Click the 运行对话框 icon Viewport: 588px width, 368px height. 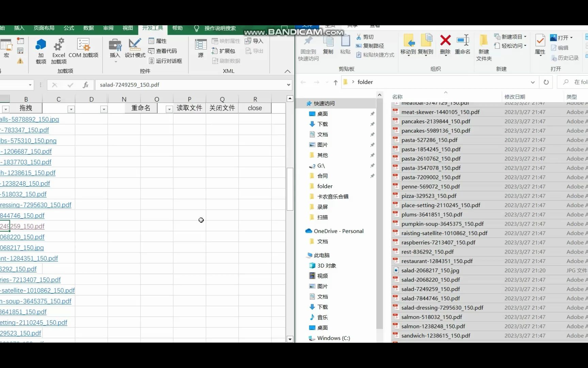(166, 61)
